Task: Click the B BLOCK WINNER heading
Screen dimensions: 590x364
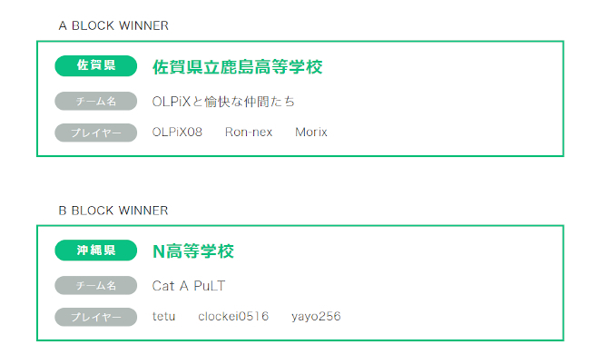Action: (x=113, y=211)
